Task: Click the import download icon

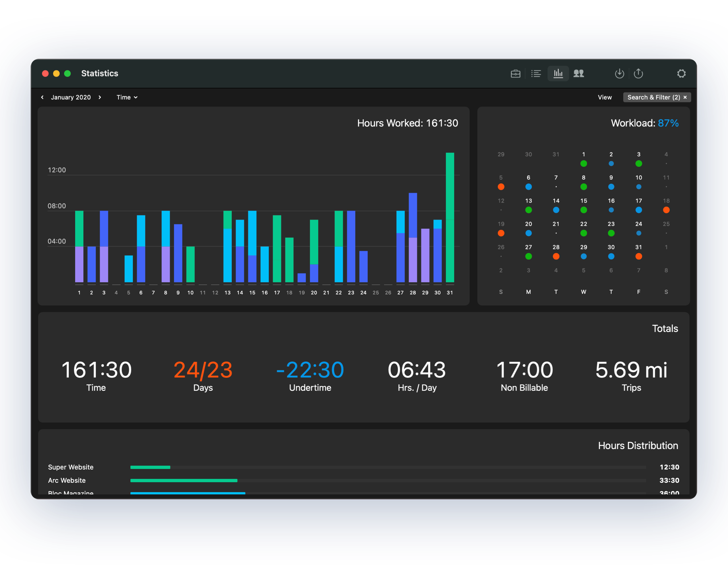Action: (x=619, y=74)
